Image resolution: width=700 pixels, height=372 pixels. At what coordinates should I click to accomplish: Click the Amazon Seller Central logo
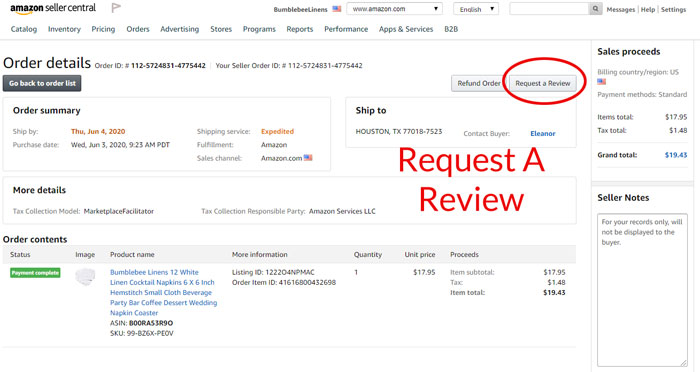pyautogui.click(x=53, y=8)
